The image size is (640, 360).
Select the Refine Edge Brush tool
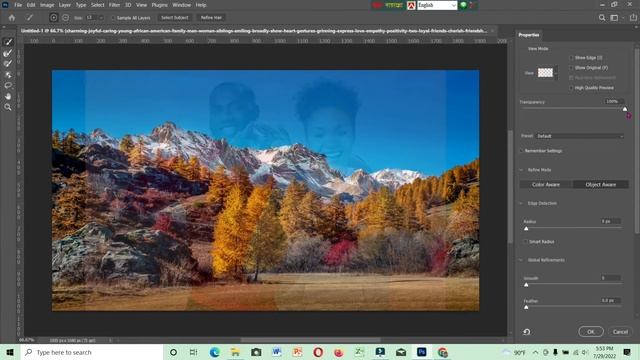coord(8,53)
